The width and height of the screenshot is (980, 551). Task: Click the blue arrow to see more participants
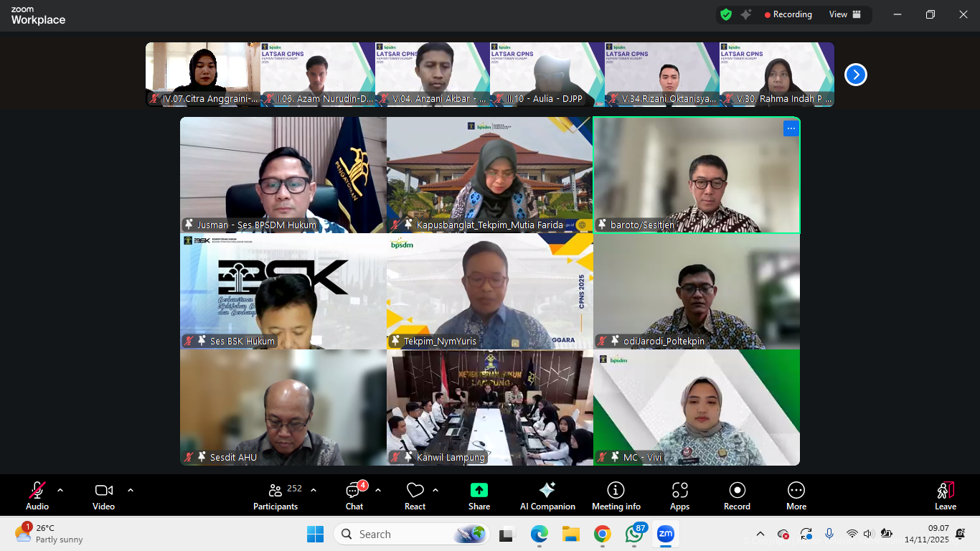click(854, 74)
